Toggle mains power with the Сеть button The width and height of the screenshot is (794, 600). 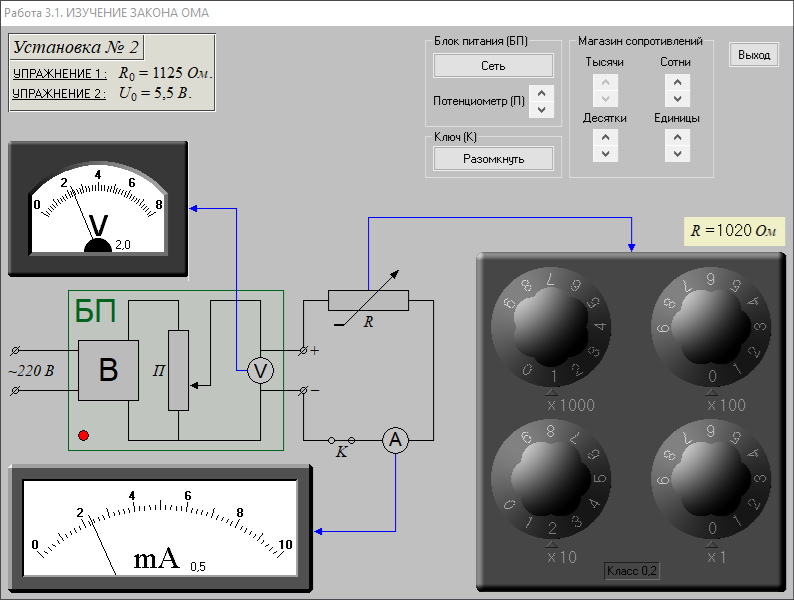tap(493, 66)
